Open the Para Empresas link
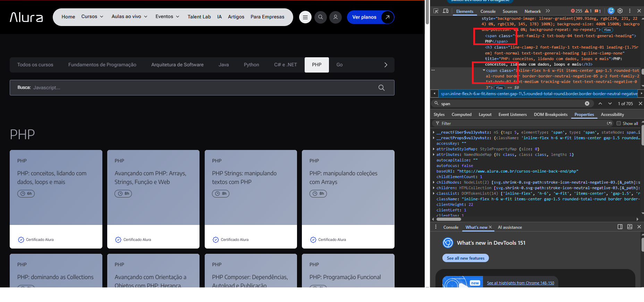 coord(268,17)
